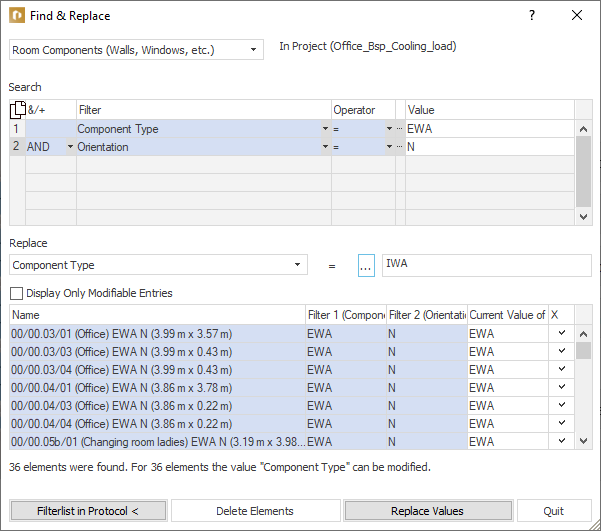Toggle X checkmark for 00/00.04/03 row
This screenshot has height=531, width=601.
point(562,405)
